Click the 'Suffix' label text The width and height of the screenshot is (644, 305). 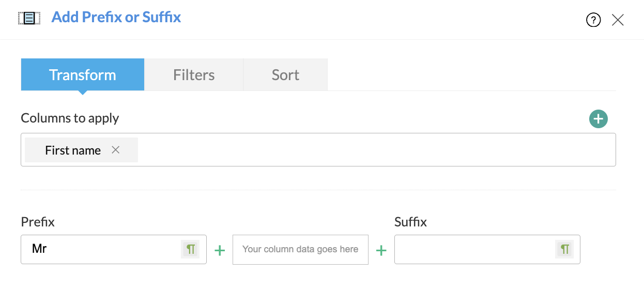pos(410,222)
